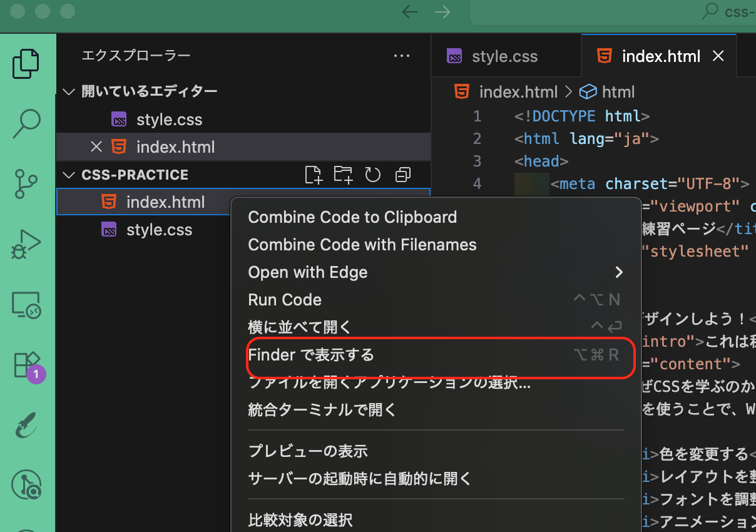Select the Explorer icon in the activity bar

coord(26,63)
